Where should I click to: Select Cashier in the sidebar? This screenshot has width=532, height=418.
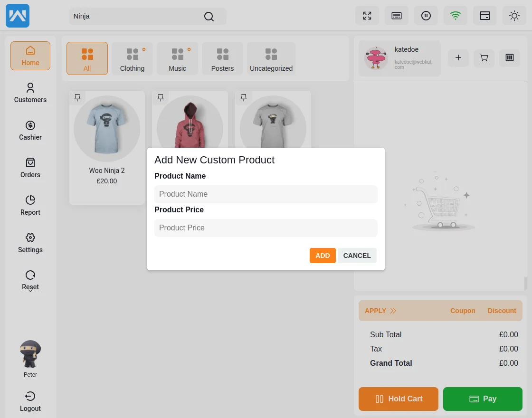pos(30,130)
